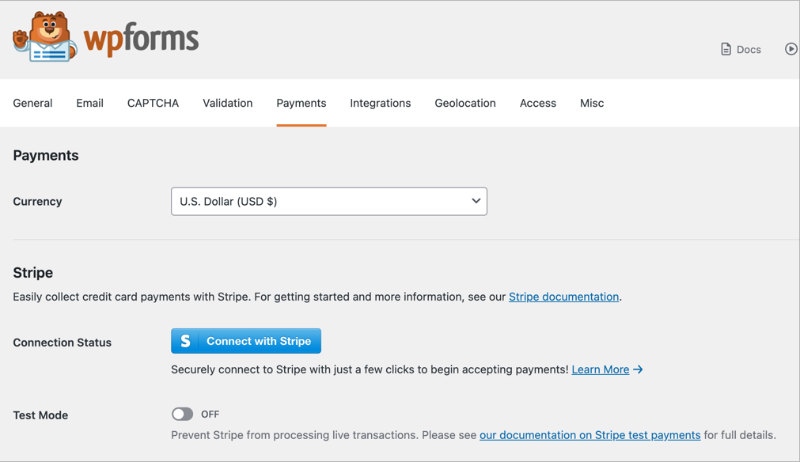Click the Docs link in header
The image size is (800, 462).
pos(748,49)
